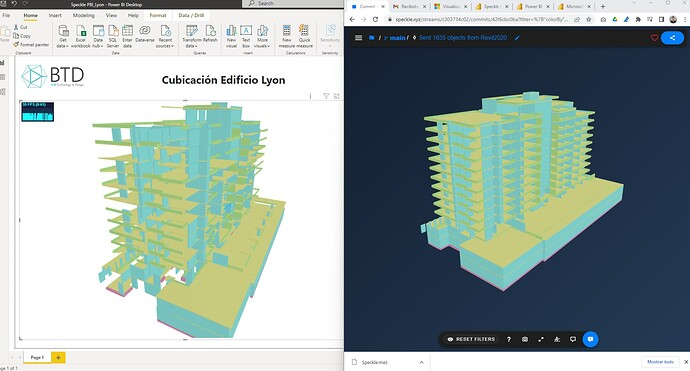The width and height of the screenshot is (690, 371).
Task: Switch to the Modeling ribbon tab
Action: [x=84, y=15]
